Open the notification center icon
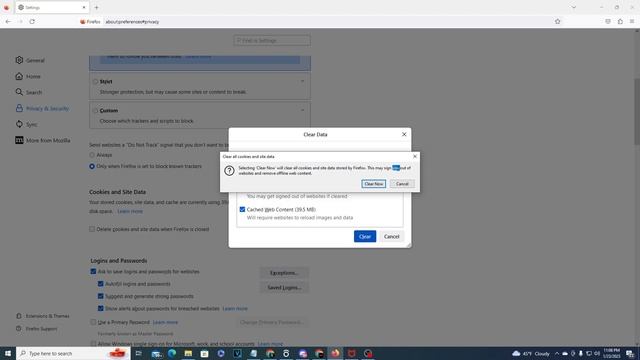The width and height of the screenshot is (640, 360). click(x=630, y=353)
